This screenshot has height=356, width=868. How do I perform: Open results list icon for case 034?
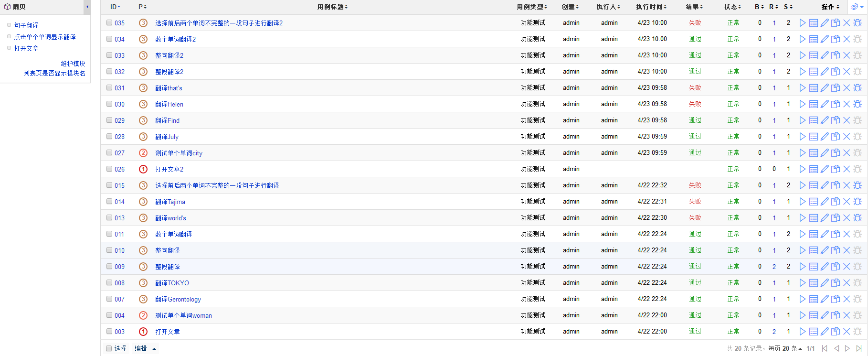814,39
